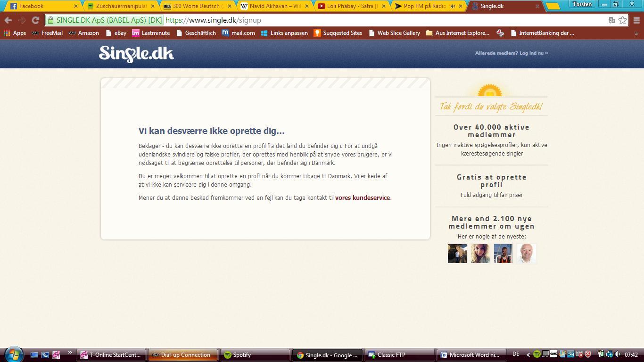Open Spotify from the taskbar
Image resolution: width=644 pixels, height=362 pixels.
click(x=255, y=355)
